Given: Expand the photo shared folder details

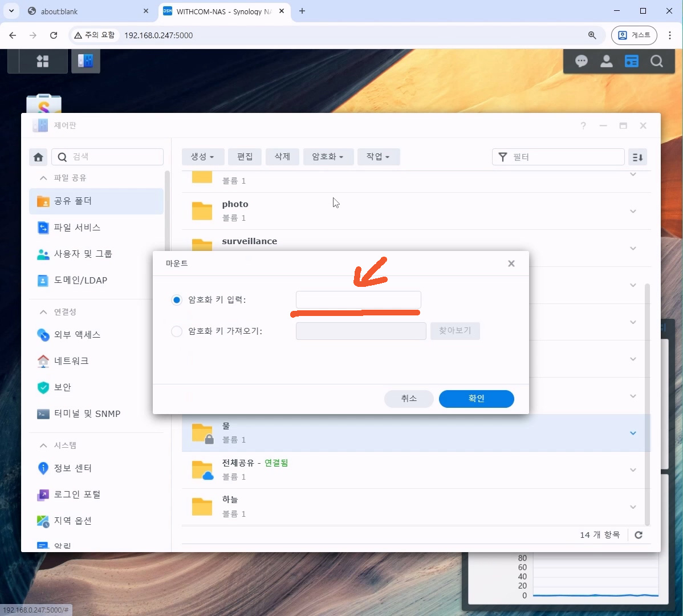Looking at the screenshot, I should tap(633, 211).
